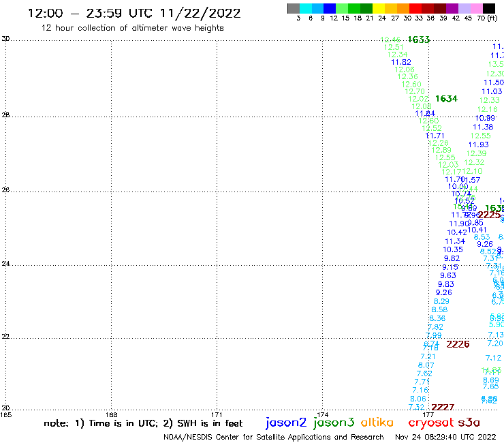Select the 9.82 wave height value
This screenshot has height=443, width=504.
452,258
